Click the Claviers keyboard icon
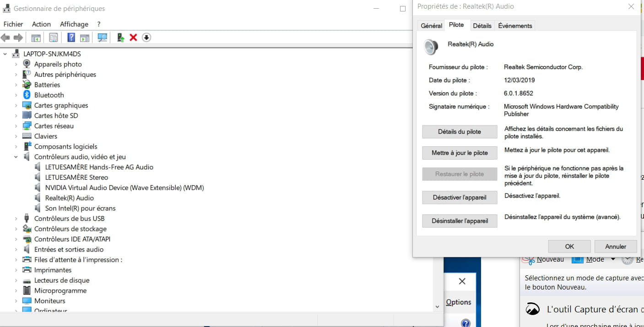The height and width of the screenshot is (327, 644). 27,136
